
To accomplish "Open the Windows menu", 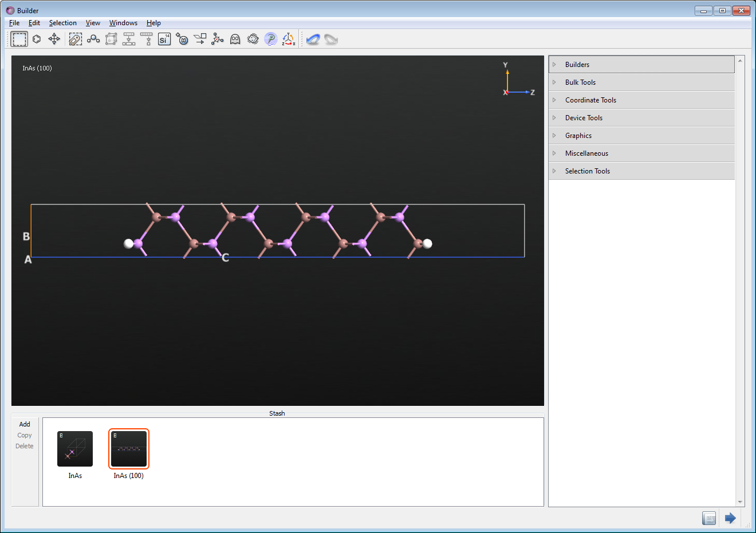I will (123, 23).
